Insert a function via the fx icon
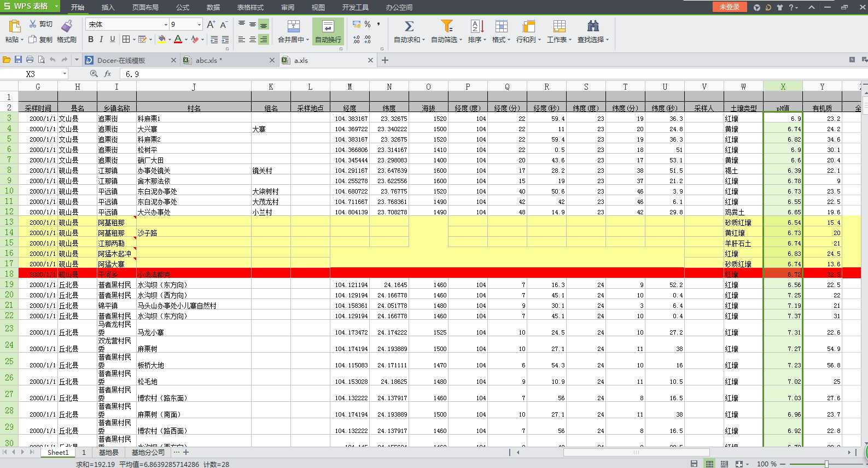This screenshot has width=868, height=468. click(x=108, y=74)
